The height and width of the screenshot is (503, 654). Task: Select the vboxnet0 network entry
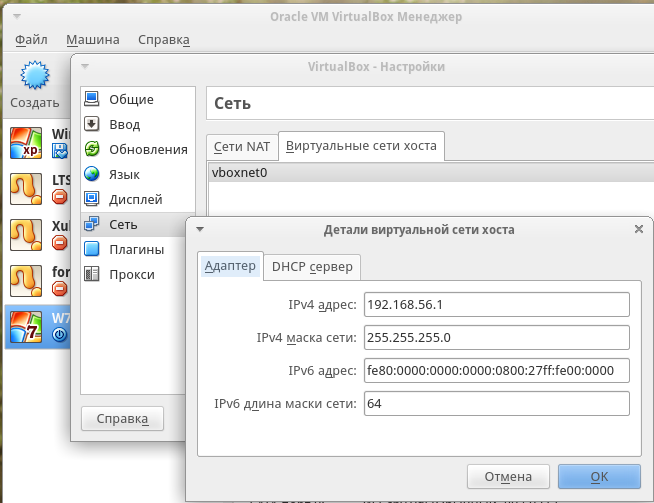click(431, 173)
